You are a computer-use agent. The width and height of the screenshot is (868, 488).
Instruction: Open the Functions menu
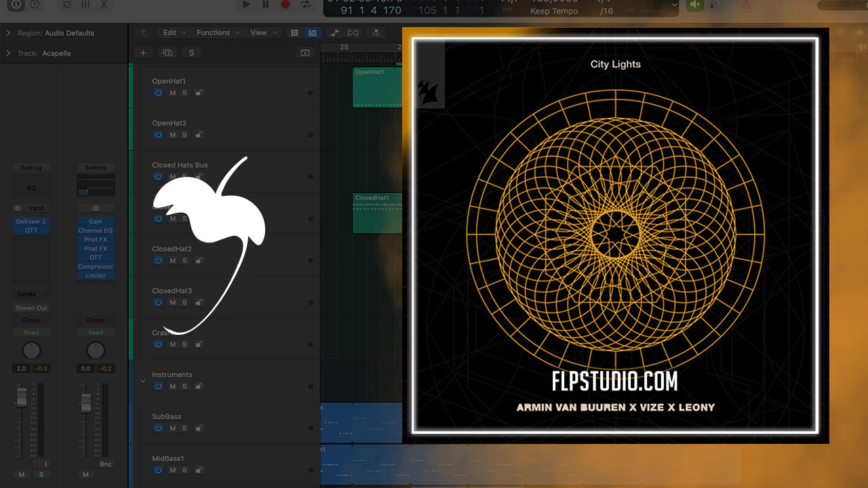[x=218, y=33]
